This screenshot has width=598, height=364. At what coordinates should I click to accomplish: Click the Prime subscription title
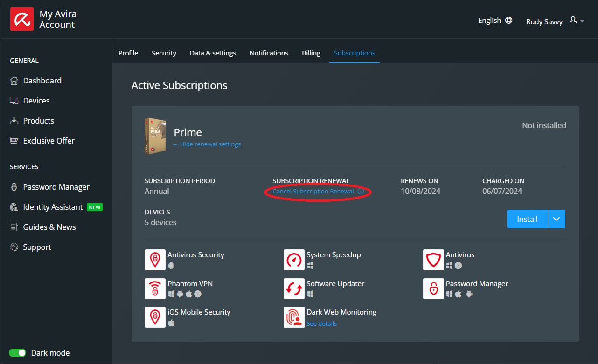188,132
